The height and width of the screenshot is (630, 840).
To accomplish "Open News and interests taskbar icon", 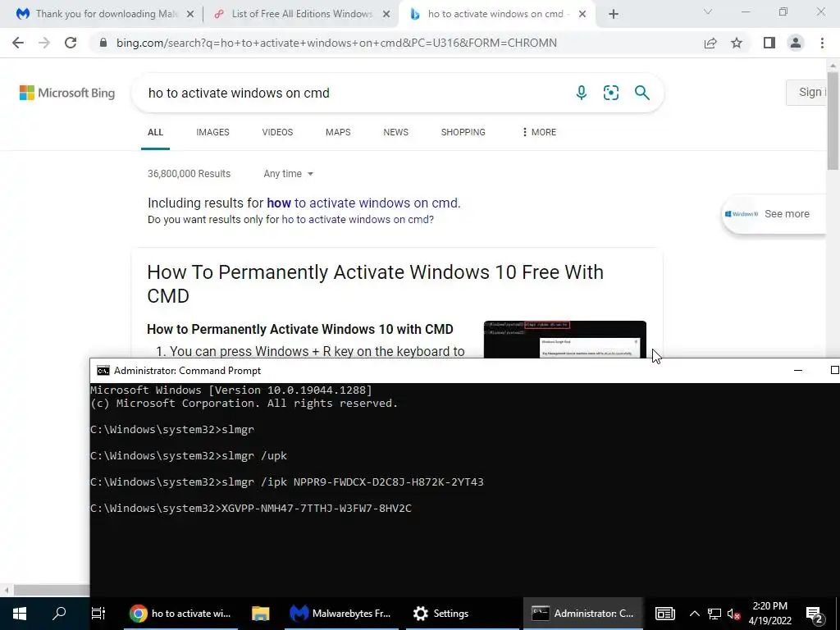I will 664,614.
